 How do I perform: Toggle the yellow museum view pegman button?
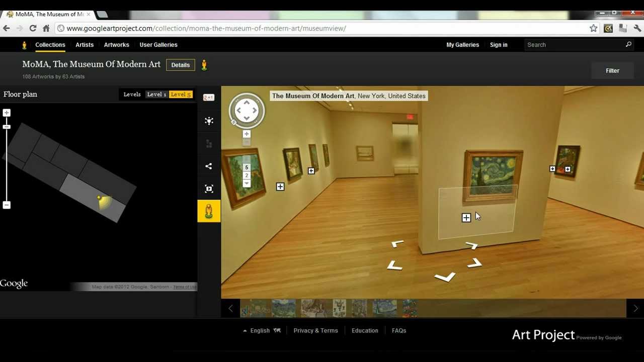(x=209, y=211)
